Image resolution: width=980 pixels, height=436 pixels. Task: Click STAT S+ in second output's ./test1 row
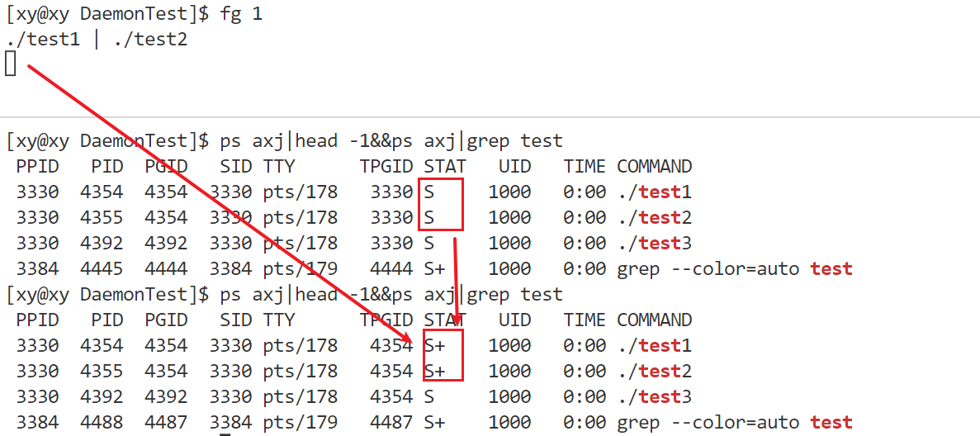click(x=434, y=346)
